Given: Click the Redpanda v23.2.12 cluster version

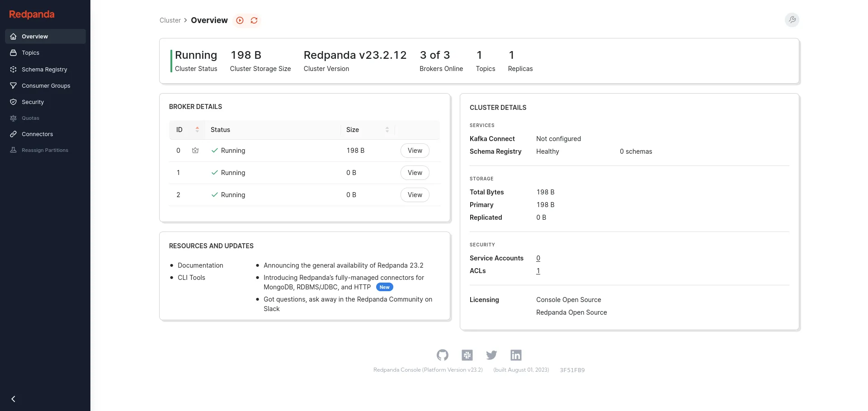Looking at the screenshot, I should 355,55.
